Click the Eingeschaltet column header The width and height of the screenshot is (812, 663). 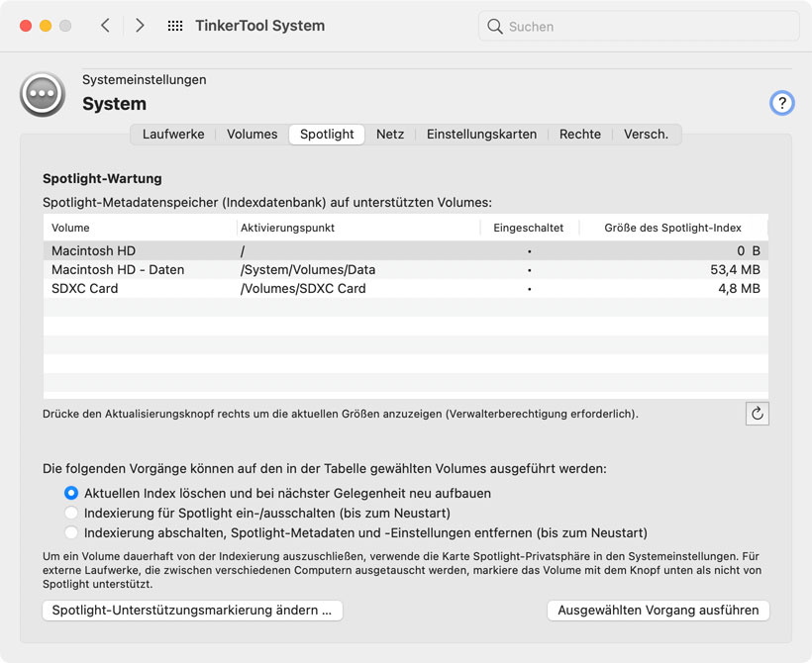click(529, 228)
